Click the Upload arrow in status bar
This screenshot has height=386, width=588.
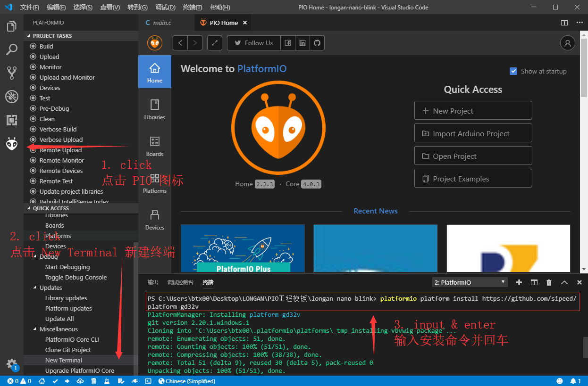pyautogui.click(x=67, y=381)
